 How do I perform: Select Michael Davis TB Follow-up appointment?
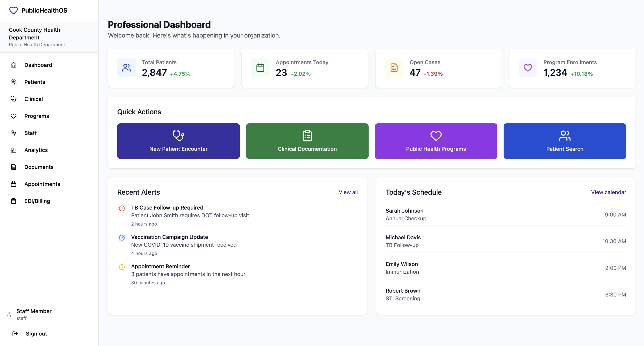click(505, 241)
